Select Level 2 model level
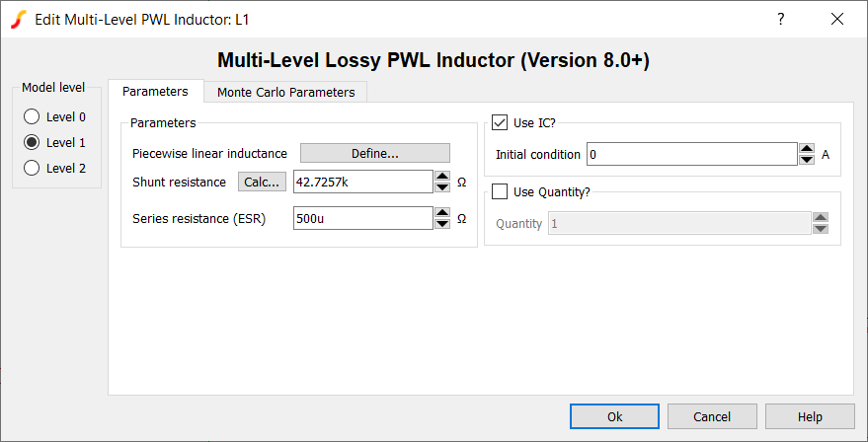Image resolution: width=868 pixels, height=442 pixels. point(32,168)
